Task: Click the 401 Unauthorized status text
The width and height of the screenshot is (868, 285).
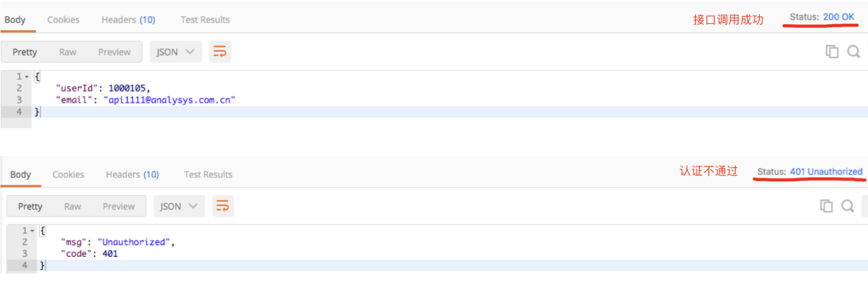Action: click(826, 171)
